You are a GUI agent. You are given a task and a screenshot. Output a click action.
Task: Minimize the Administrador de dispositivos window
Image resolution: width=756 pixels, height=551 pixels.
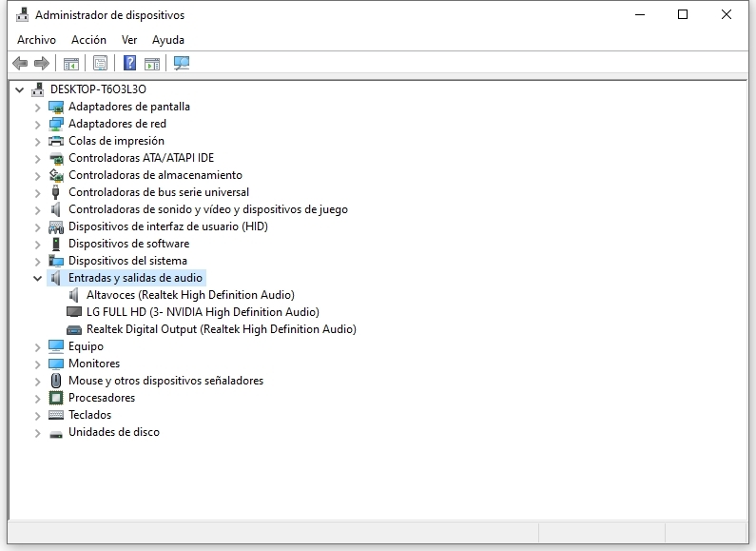click(x=640, y=15)
